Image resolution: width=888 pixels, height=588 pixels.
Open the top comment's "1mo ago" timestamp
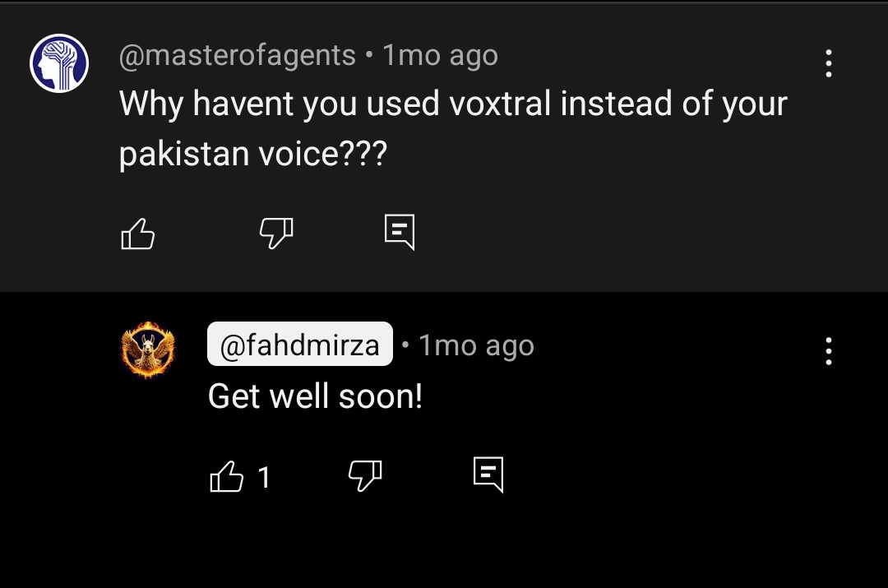[440, 56]
